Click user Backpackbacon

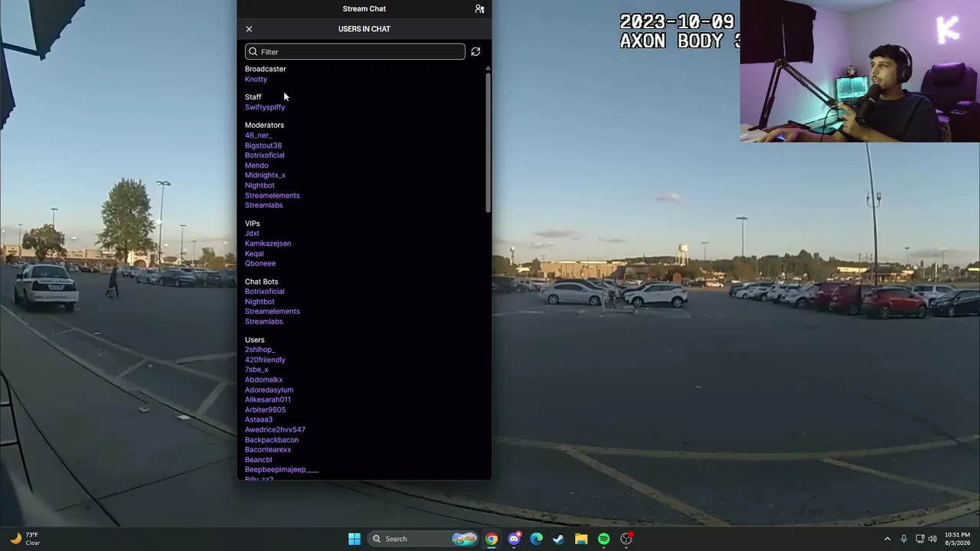[272, 440]
